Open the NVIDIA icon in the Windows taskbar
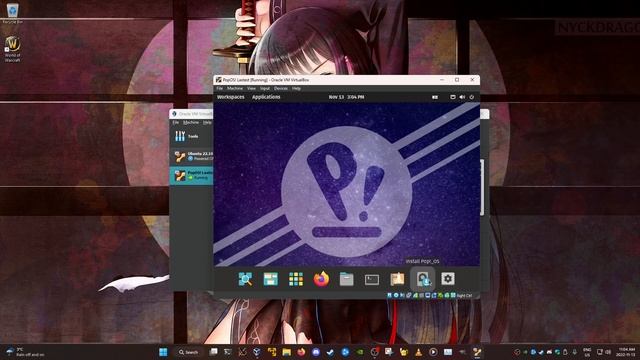The height and width of the screenshot is (360, 640). [x=360, y=352]
